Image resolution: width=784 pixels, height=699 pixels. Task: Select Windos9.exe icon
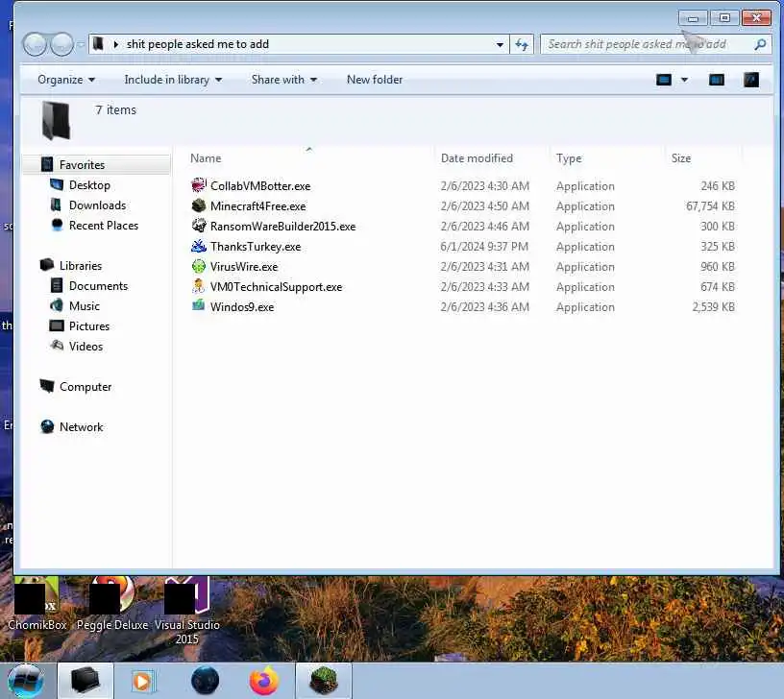coord(199,305)
